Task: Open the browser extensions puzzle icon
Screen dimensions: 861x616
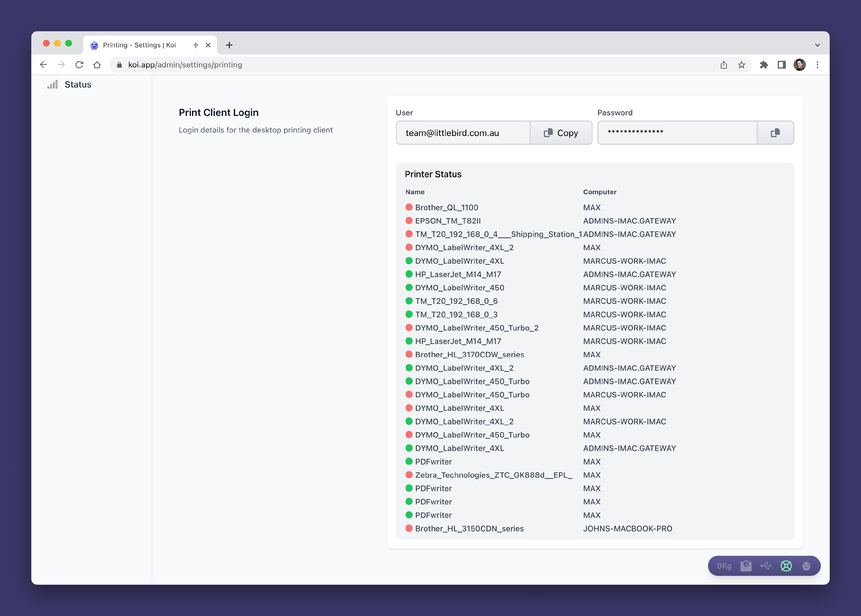Action: pos(763,65)
